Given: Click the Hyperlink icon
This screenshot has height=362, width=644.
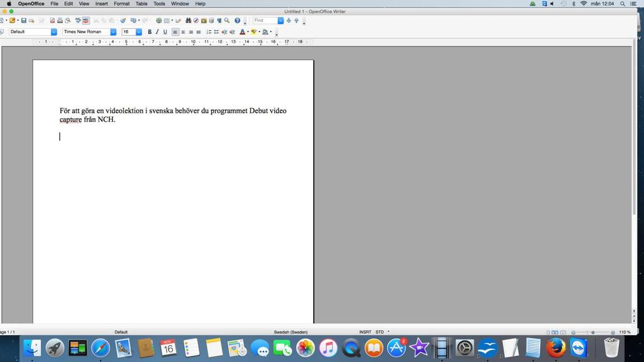Looking at the screenshot, I should 158,21.
